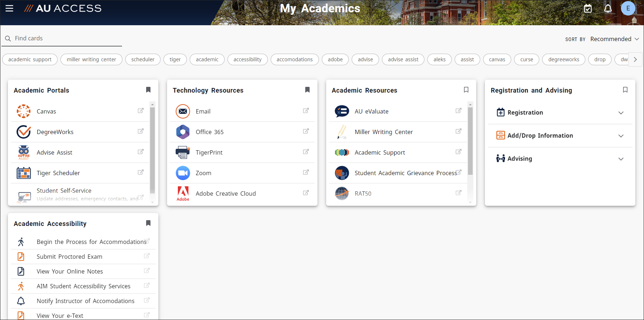This screenshot has width=644, height=320.
Task: Click external link icon for Zoom
Action: [306, 172]
